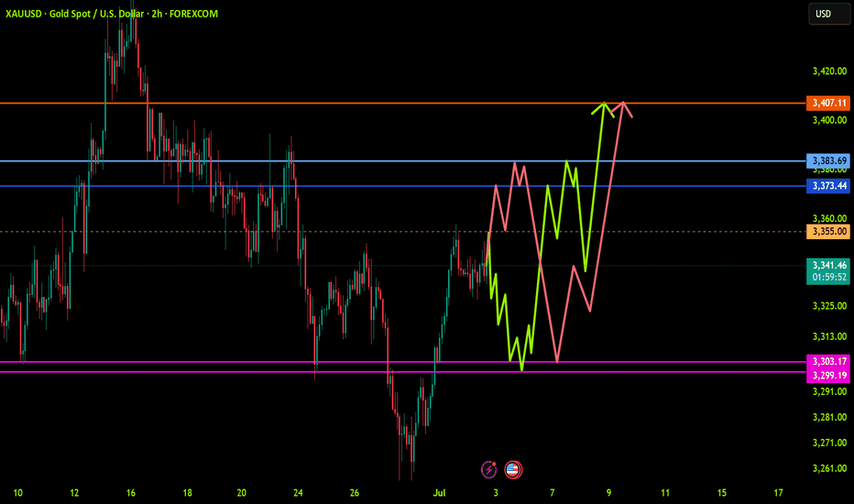Image resolution: width=854 pixels, height=504 pixels.
Task: Click the date 26 on time axis
Action: (355, 493)
